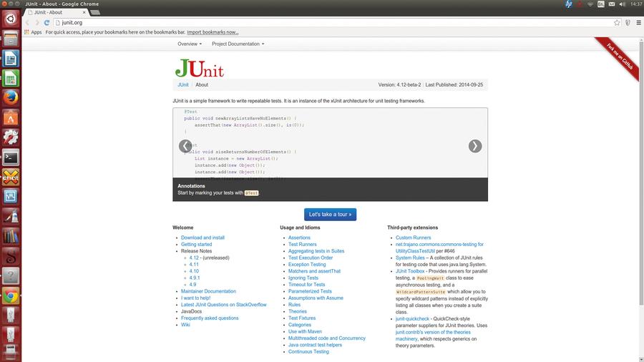Open the Aggregating tests in Suites link

click(316, 251)
